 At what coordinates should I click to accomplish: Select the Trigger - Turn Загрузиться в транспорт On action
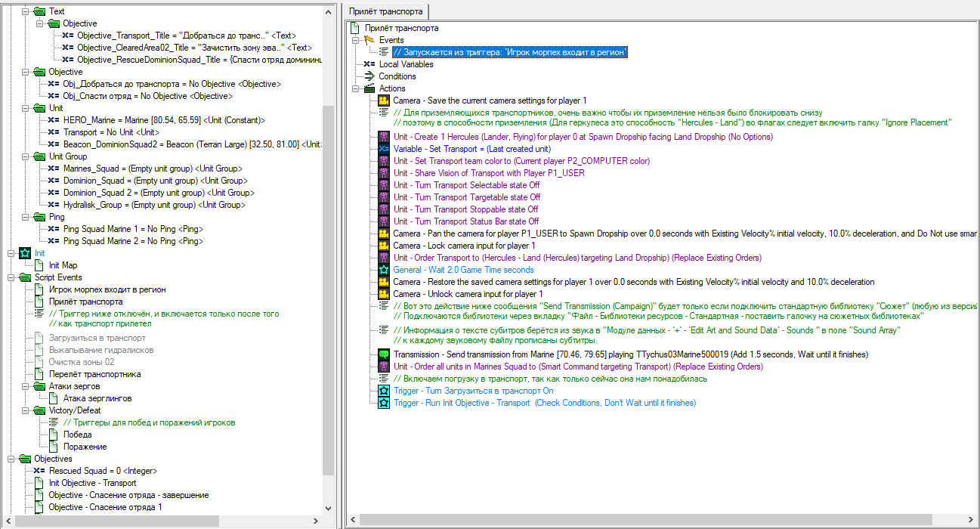pos(473,391)
